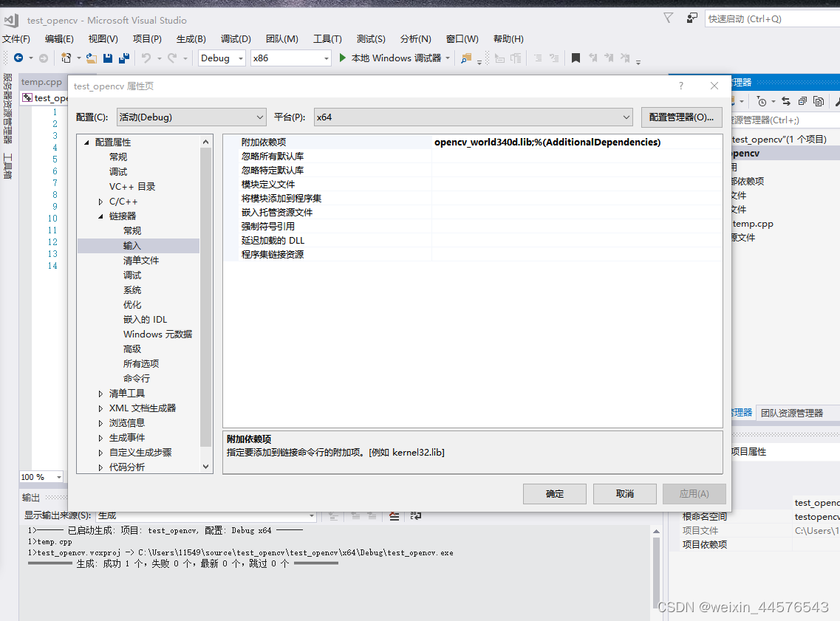This screenshot has width=840, height=621.
Task: Toggle the bookmark icon in toolbar
Action: click(576, 58)
